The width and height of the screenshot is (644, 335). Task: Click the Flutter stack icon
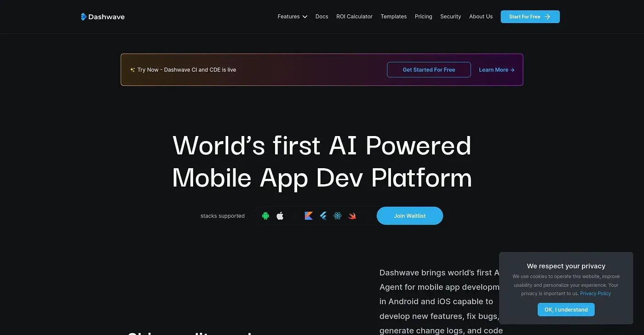pyautogui.click(x=323, y=216)
